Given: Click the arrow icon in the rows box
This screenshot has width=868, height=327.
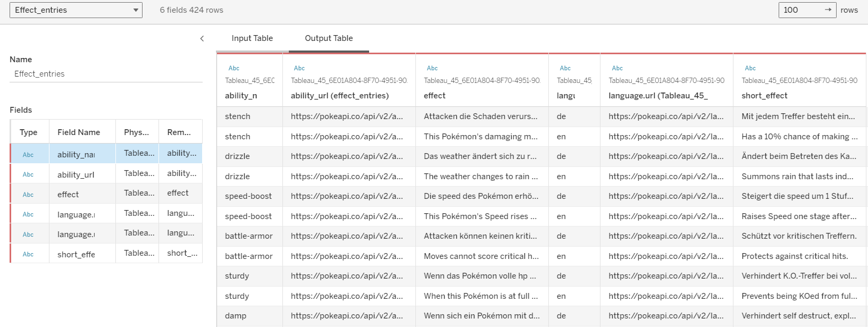Looking at the screenshot, I should (828, 10).
